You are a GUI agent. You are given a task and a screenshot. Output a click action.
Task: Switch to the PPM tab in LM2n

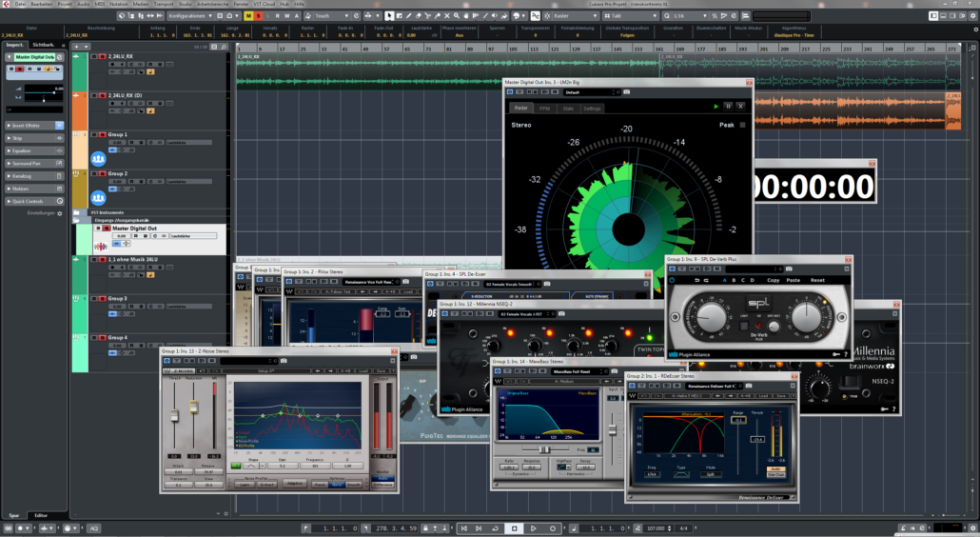point(544,109)
